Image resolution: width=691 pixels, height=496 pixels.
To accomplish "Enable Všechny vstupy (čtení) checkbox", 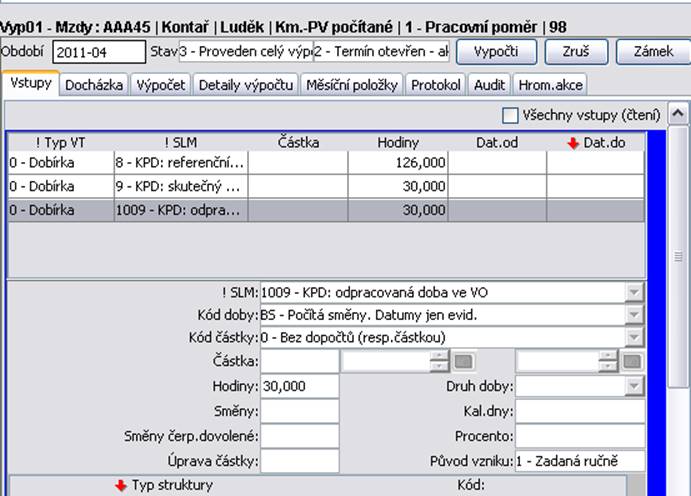I will 510,116.
